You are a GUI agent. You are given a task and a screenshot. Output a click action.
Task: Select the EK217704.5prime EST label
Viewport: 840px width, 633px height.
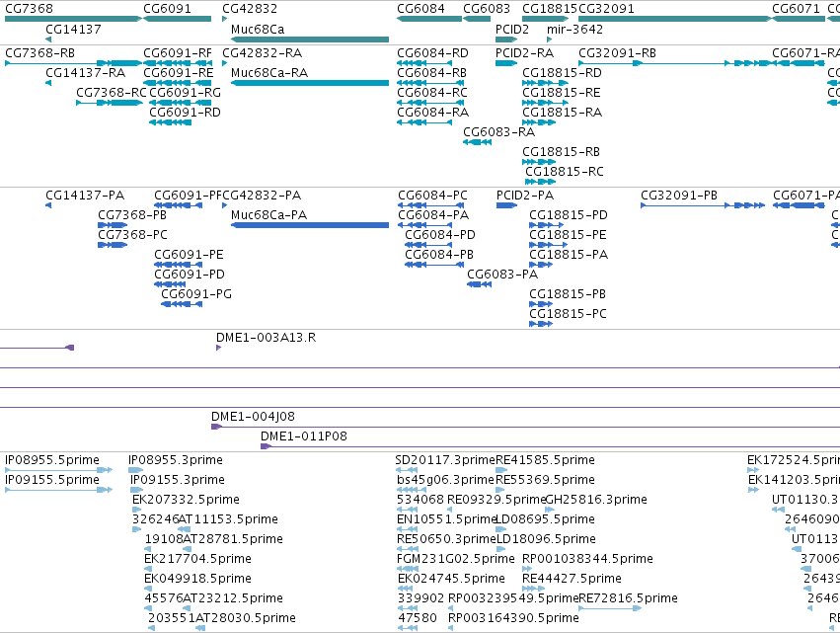pyautogui.click(x=197, y=559)
